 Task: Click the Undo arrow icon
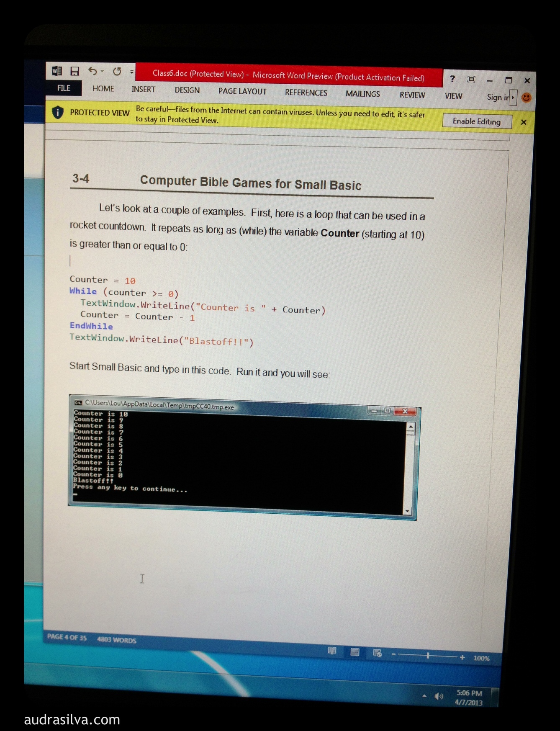(x=92, y=71)
